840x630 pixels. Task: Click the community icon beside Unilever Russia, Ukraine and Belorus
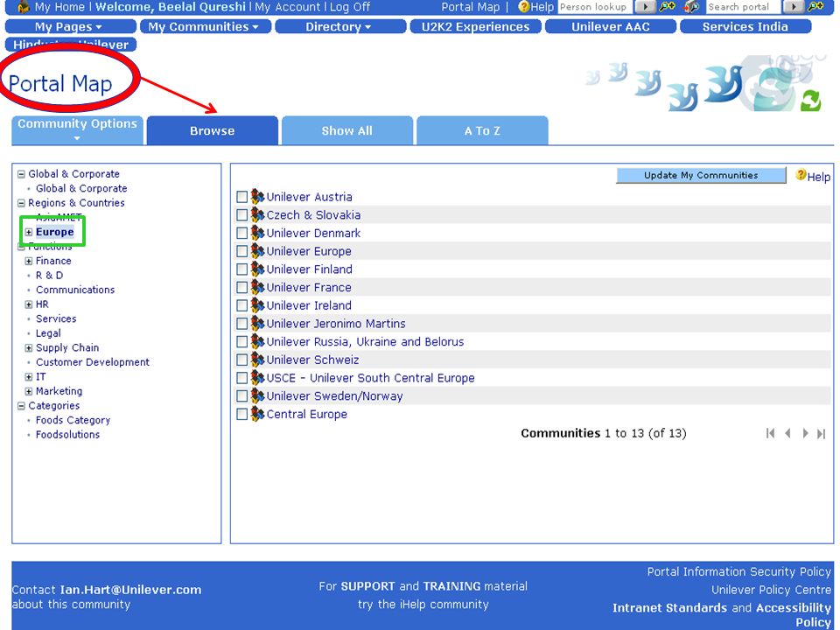point(257,341)
